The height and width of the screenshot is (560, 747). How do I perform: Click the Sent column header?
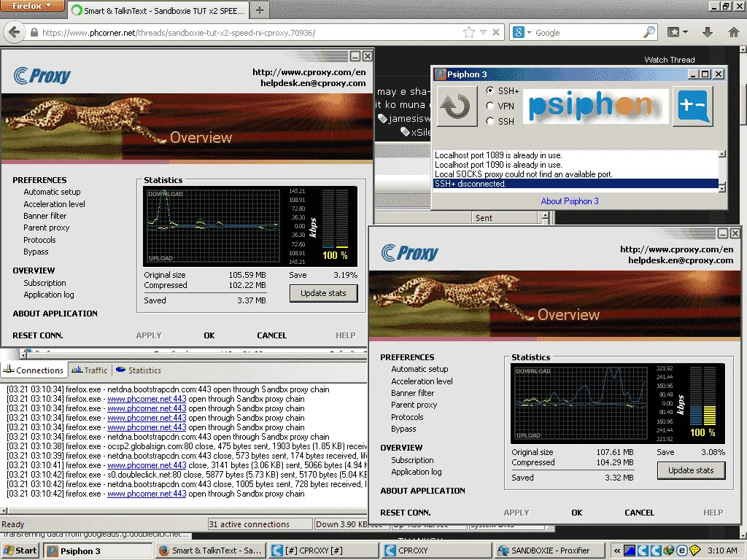505,217
